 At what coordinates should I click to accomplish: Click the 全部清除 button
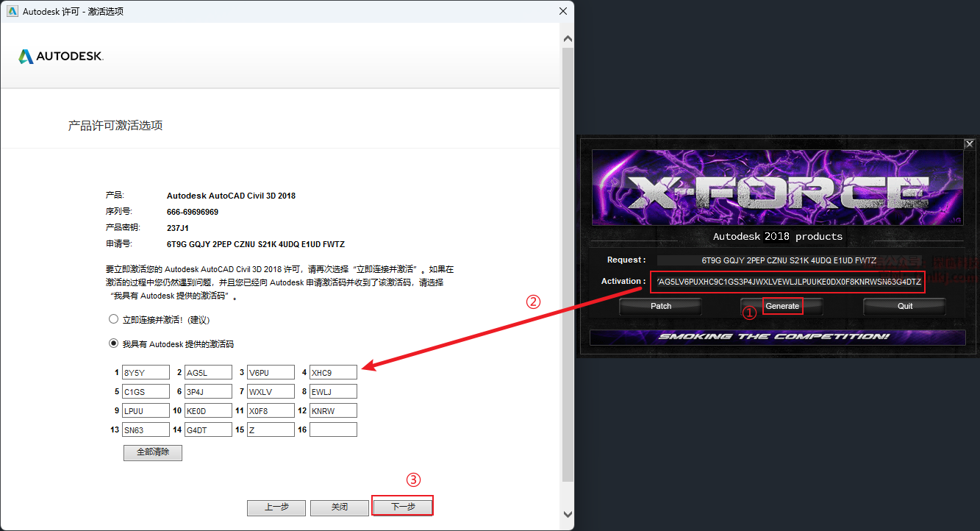coord(153,452)
